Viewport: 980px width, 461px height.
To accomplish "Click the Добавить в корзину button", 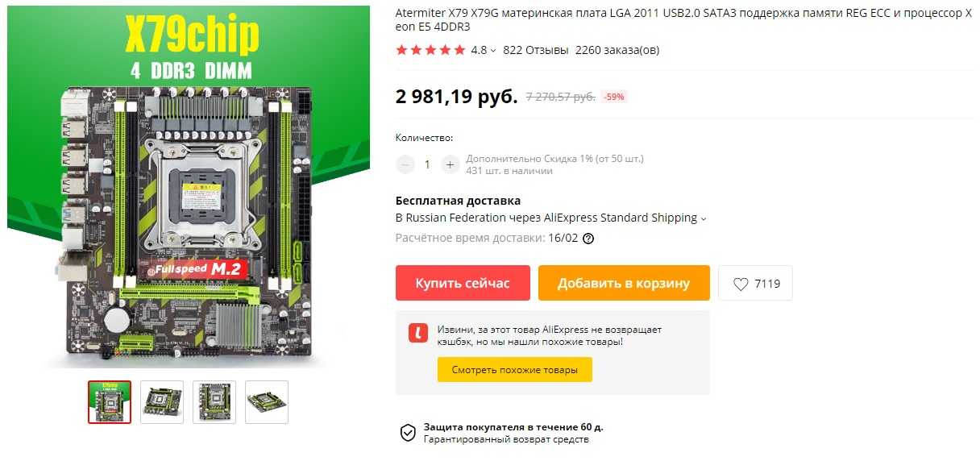I will tap(624, 283).
